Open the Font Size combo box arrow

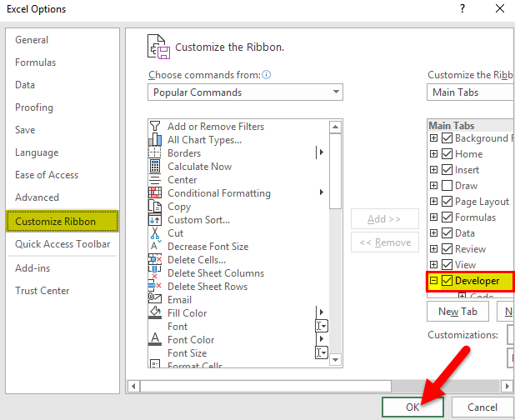[322, 352]
